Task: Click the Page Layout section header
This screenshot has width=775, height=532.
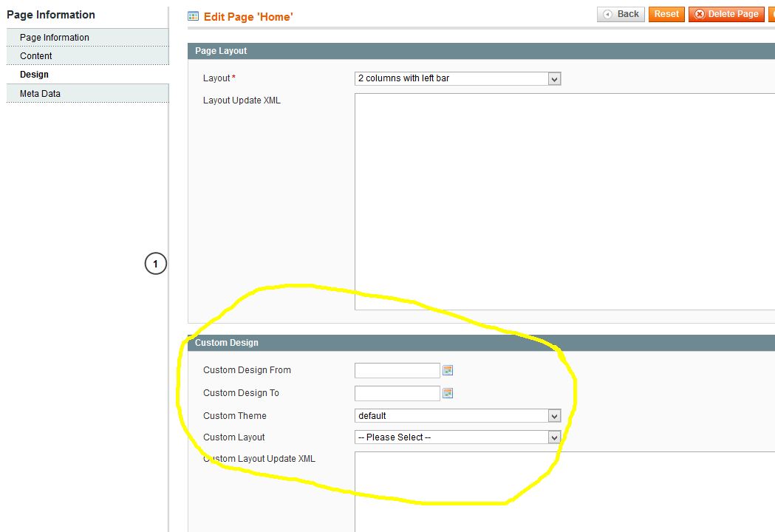Action: [x=481, y=51]
